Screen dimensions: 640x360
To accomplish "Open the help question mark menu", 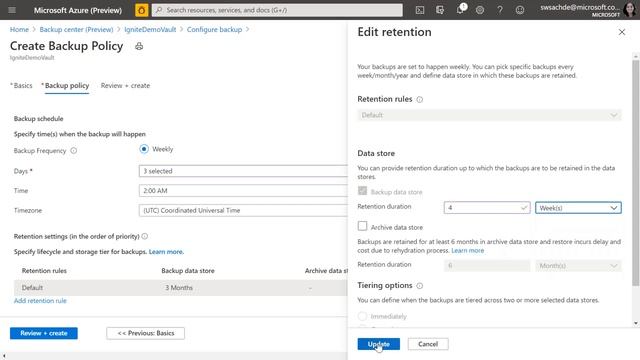I will click(x=500, y=10).
